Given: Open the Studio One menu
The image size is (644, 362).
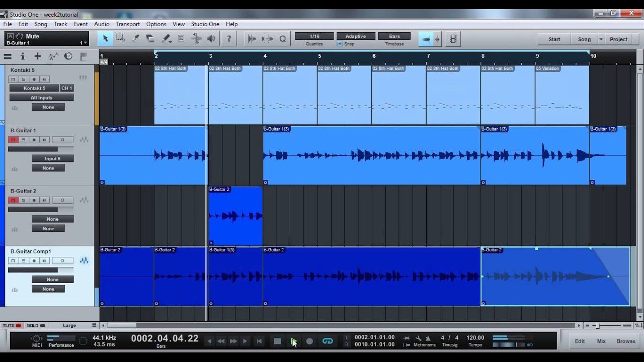Looking at the screenshot, I should click(x=205, y=24).
